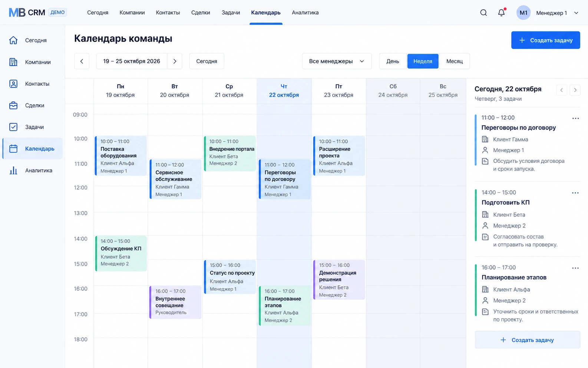Click the checkmark icon for Задачи
588x368 pixels.
pos(13,127)
